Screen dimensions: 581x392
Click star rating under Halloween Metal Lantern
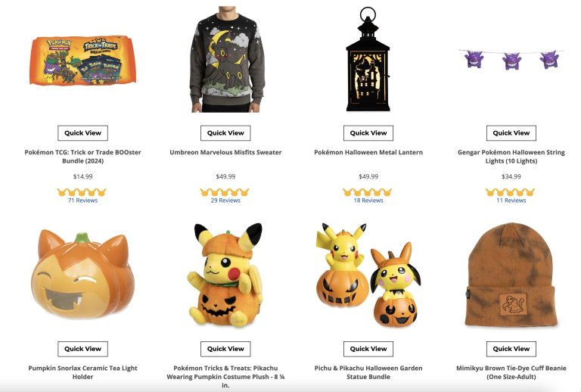(x=368, y=192)
